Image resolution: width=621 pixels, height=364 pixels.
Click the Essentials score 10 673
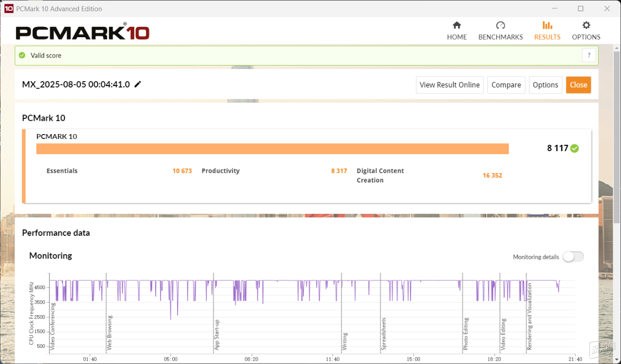point(182,171)
